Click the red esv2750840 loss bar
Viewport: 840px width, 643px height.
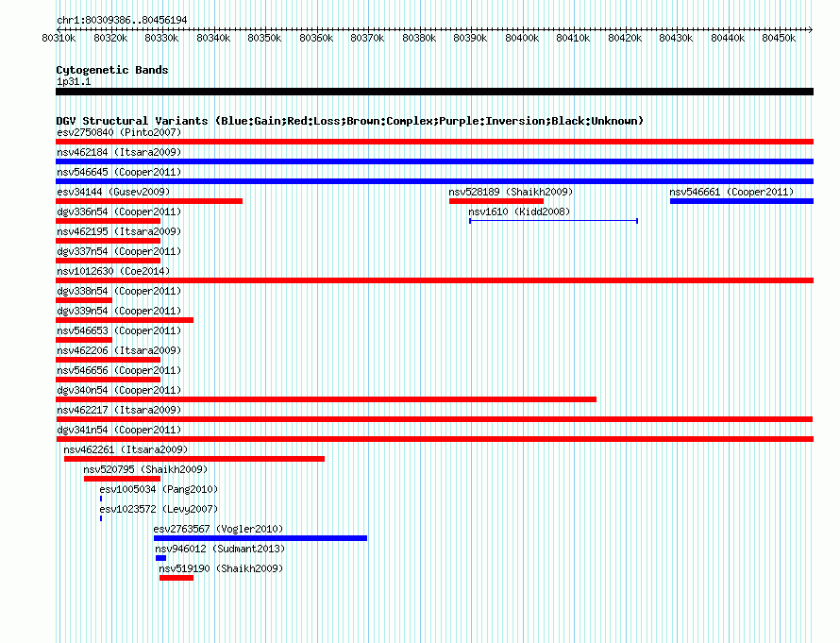pyautogui.click(x=434, y=142)
